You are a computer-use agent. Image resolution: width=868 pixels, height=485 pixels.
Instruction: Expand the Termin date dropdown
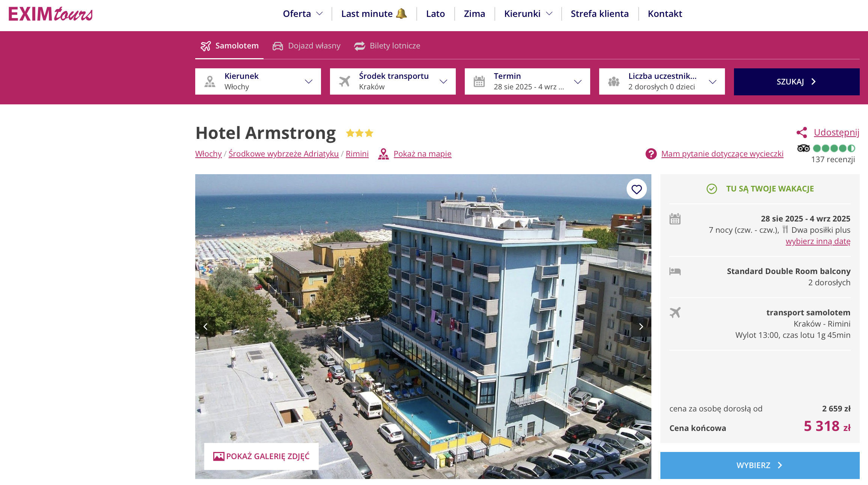[527, 81]
